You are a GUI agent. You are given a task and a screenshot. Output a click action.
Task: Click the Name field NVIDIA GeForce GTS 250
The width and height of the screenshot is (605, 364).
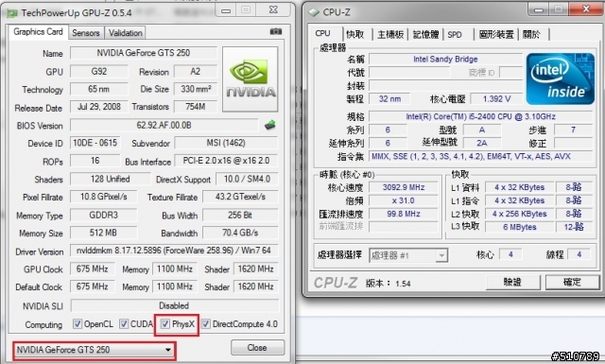[x=144, y=53]
